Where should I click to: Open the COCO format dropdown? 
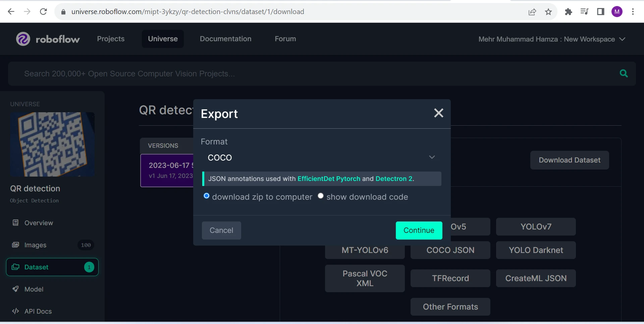pyautogui.click(x=321, y=157)
